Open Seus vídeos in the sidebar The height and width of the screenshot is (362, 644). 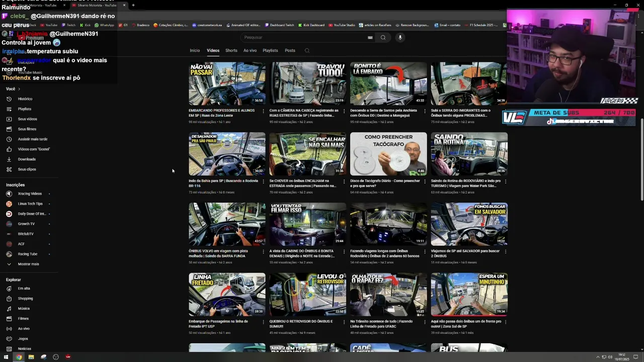pyautogui.click(x=27, y=119)
